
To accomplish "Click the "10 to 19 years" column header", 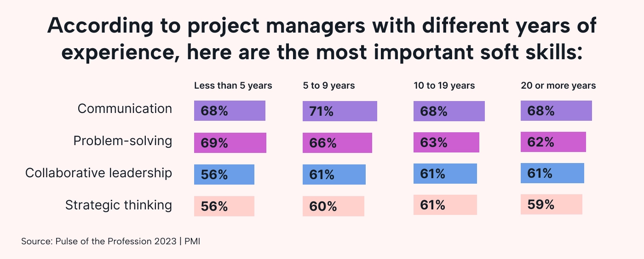I will (x=444, y=86).
